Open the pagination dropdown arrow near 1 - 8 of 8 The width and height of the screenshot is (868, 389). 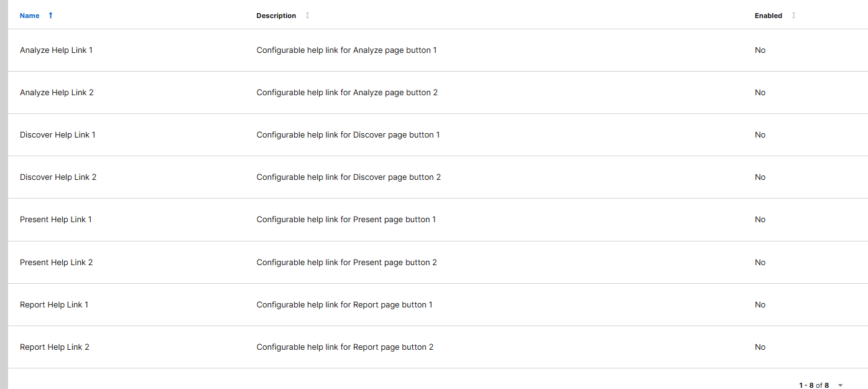(x=841, y=385)
